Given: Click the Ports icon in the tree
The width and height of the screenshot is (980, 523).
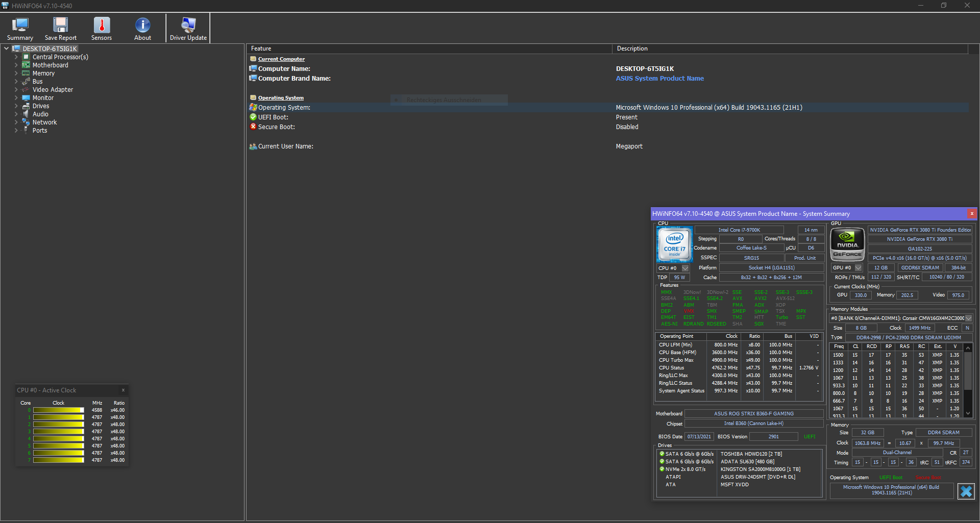Looking at the screenshot, I should (26, 131).
